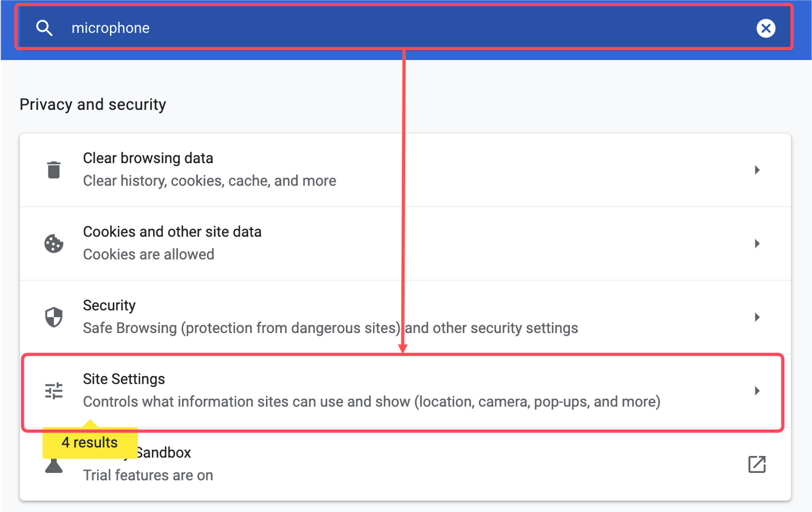Expand Cookies and other site data arrow
Image resolution: width=812 pixels, height=512 pixels.
coord(757,243)
